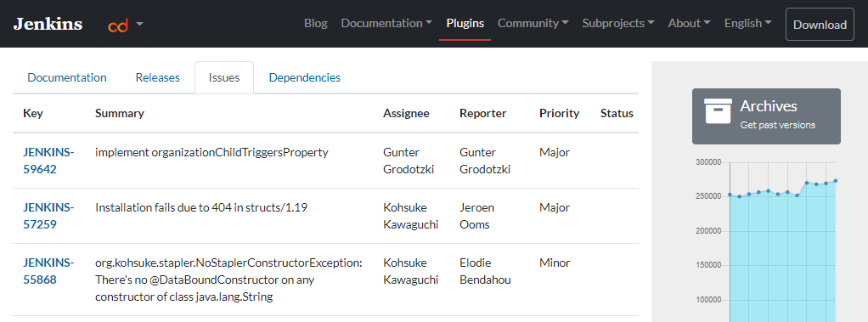
Task: Open issue JENKINS-57259 link
Action: [x=48, y=216]
